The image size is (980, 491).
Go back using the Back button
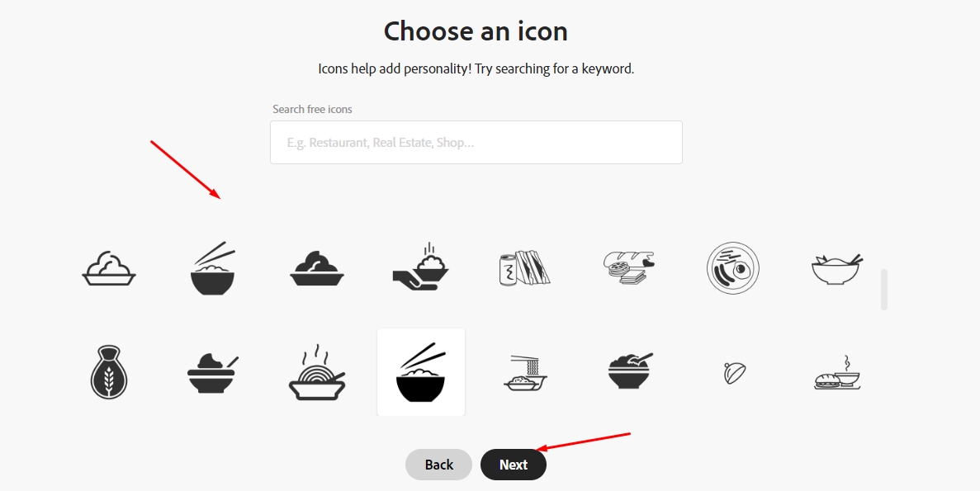pos(438,465)
